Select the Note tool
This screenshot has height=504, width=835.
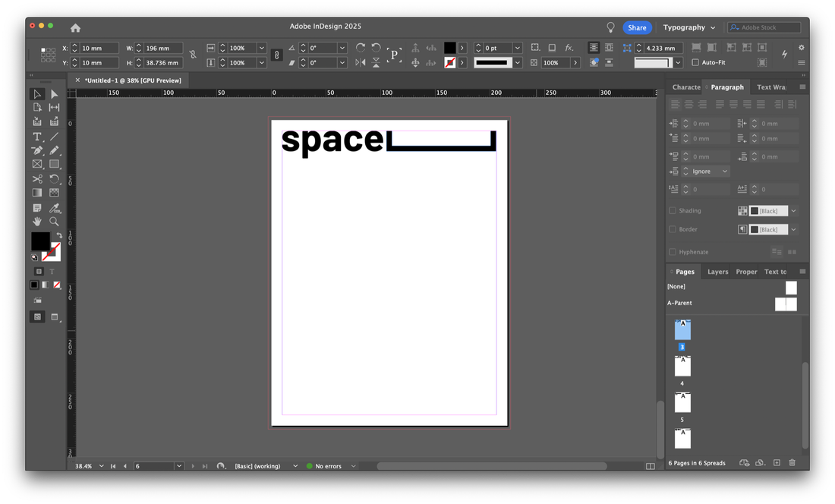point(36,207)
